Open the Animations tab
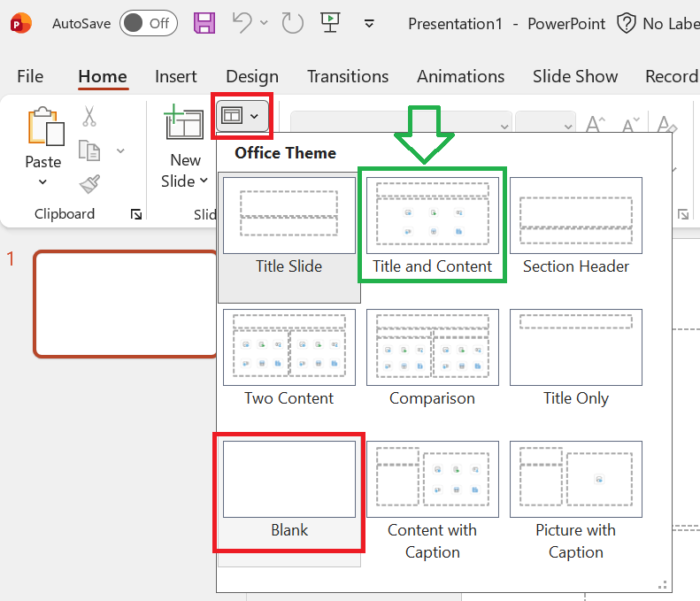 (x=461, y=76)
